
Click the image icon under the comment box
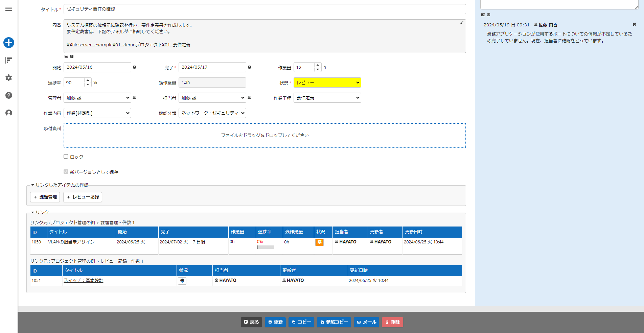[x=483, y=15]
